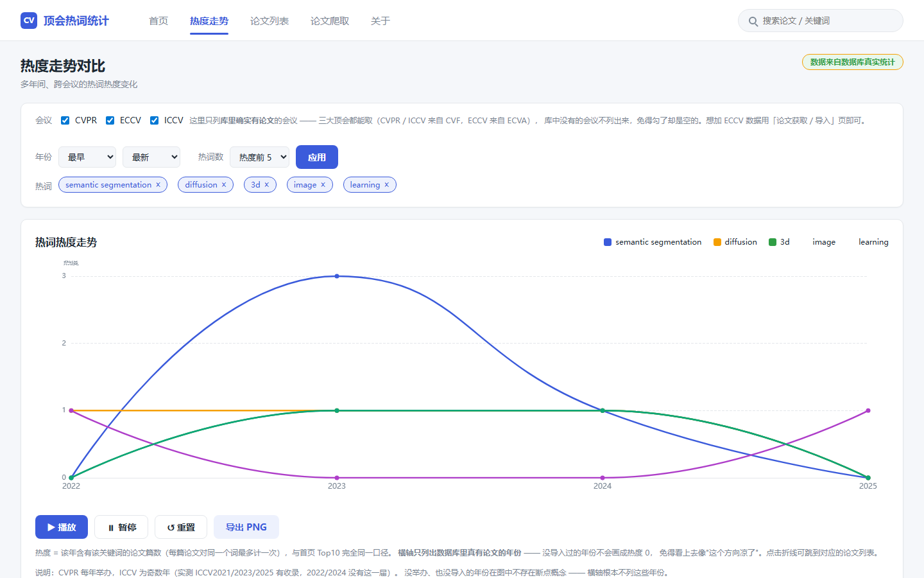
Task: Click the purple 2023 point at zero
Action: coord(337,478)
